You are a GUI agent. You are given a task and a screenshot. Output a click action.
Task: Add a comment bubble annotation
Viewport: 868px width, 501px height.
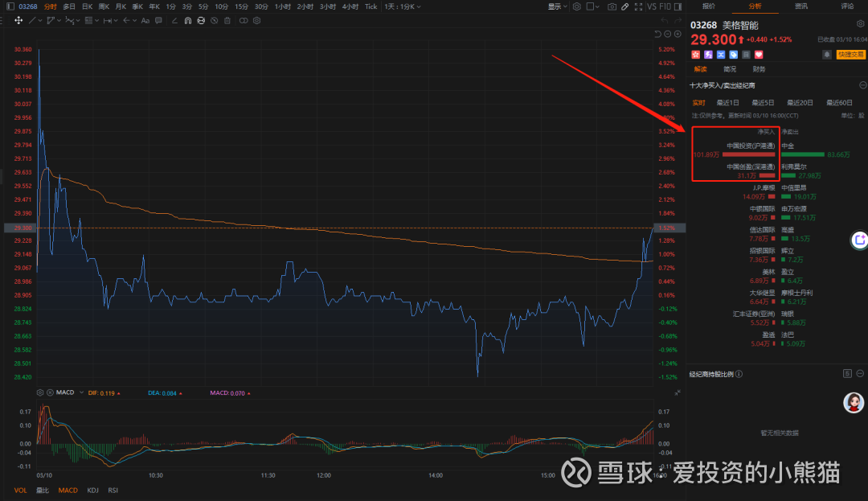click(x=159, y=20)
